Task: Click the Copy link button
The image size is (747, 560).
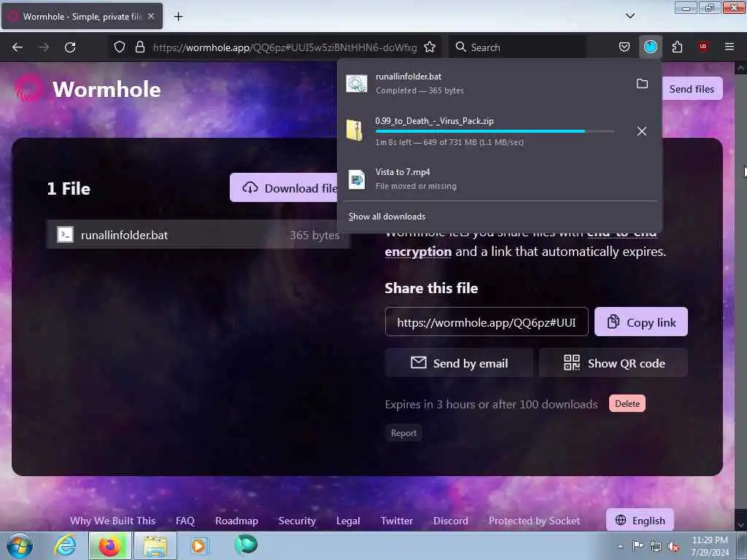Action: tap(640, 322)
